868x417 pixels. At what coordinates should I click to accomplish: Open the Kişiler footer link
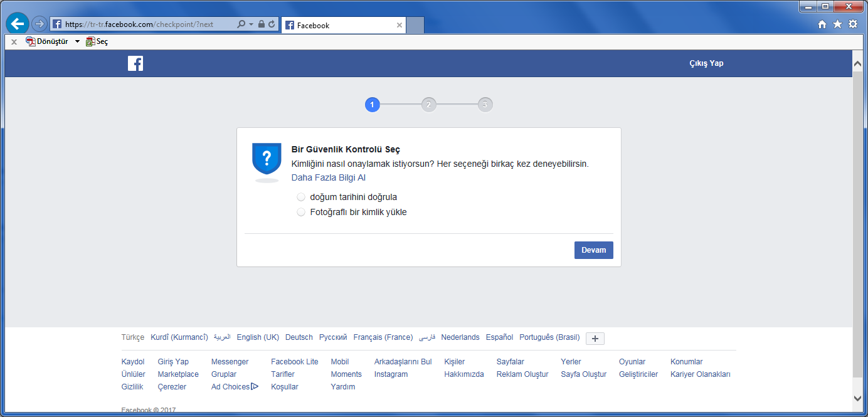tap(455, 362)
